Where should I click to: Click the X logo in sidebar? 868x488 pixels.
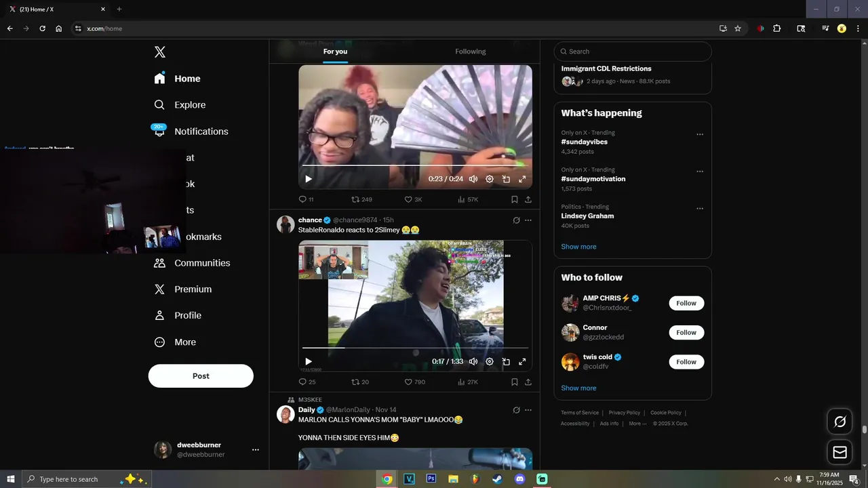tap(160, 52)
